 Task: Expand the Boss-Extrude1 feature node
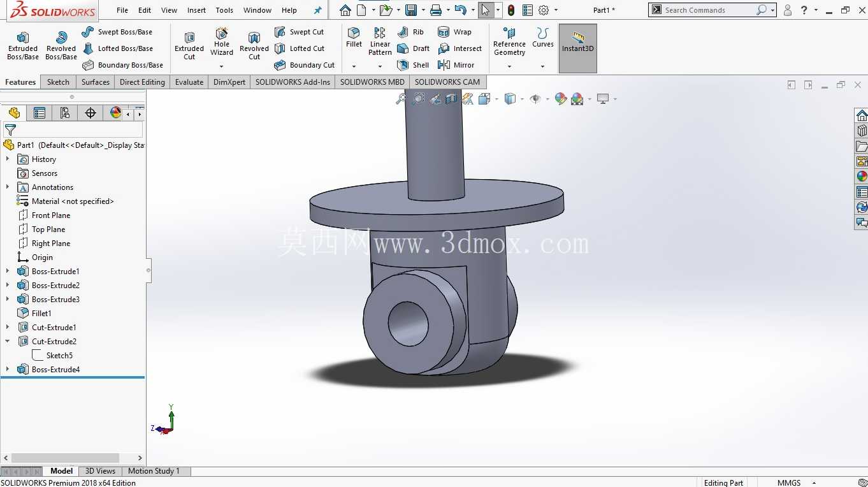8,272
